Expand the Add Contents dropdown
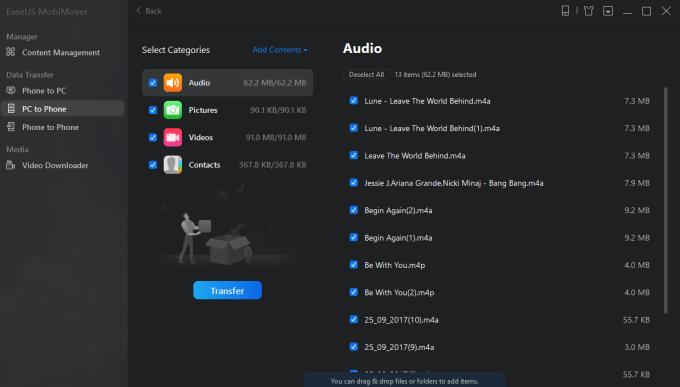This screenshot has width=680, height=387. click(x=280, y=50)
